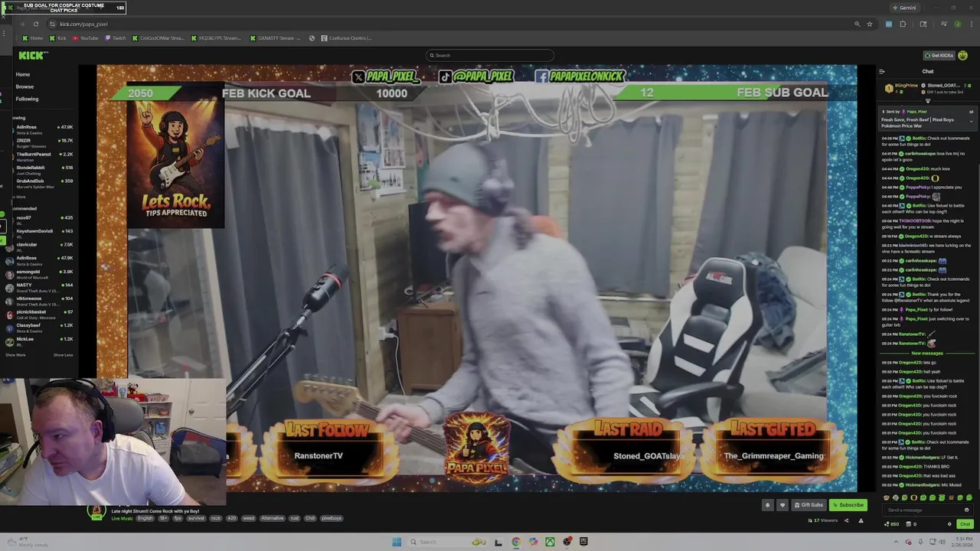
Task: Click the share stream icon
Action: point(846,520)
